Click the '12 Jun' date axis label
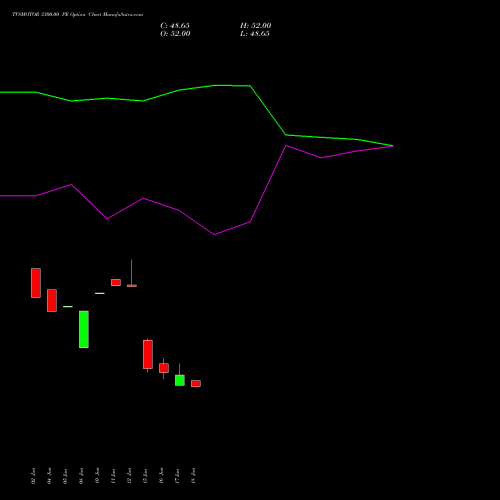The image size is (500, 500). (x=129, y=476)
